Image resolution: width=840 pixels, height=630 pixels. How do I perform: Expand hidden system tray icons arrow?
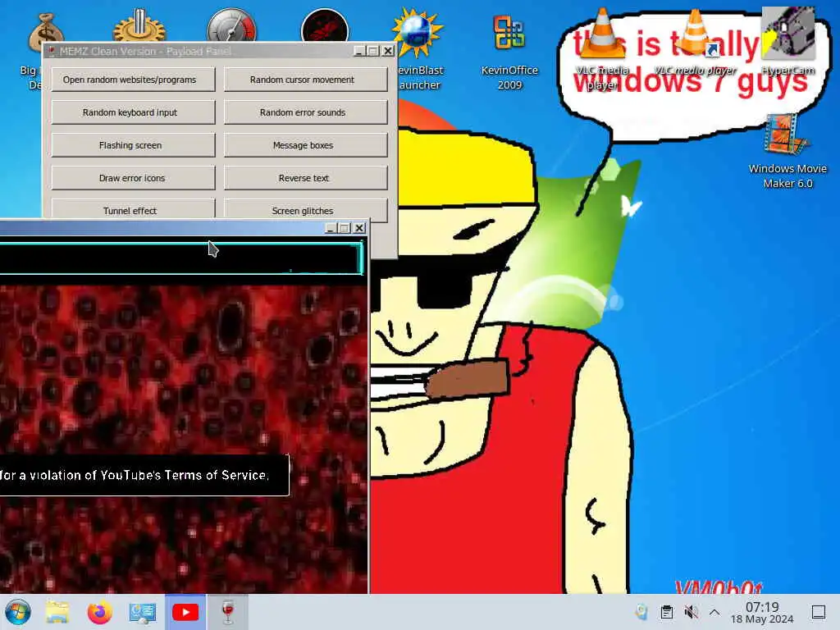click(x=714, y=612)
